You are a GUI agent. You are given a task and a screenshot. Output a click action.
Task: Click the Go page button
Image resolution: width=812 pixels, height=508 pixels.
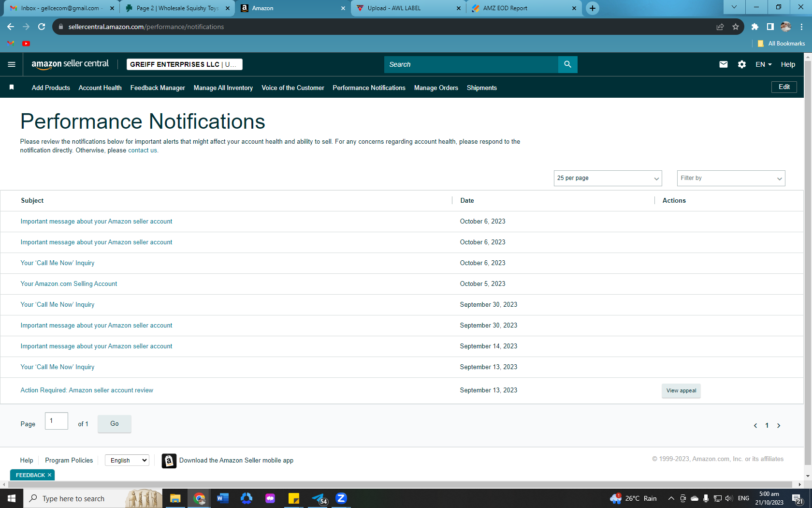[115, 424]
